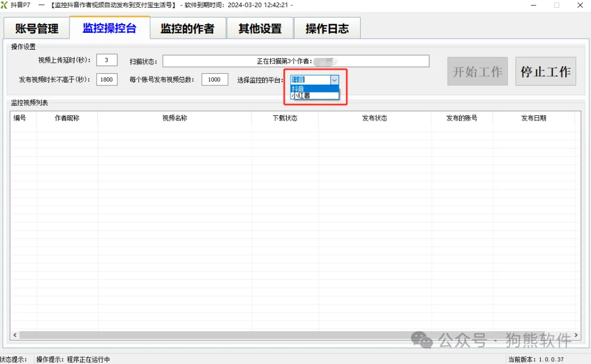
Task: Minimize the 抖音P7 window
Action: coord(534,5)
